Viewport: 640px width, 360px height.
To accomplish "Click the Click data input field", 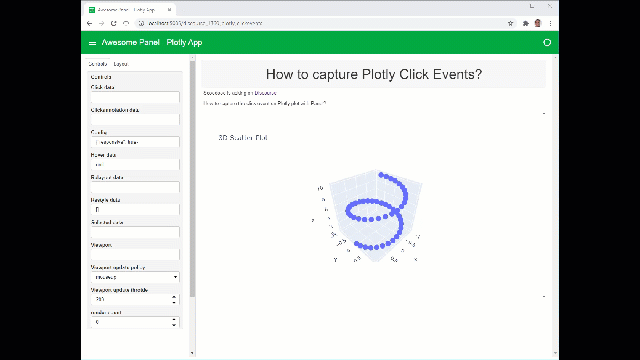I will click(x=135, y=97).
